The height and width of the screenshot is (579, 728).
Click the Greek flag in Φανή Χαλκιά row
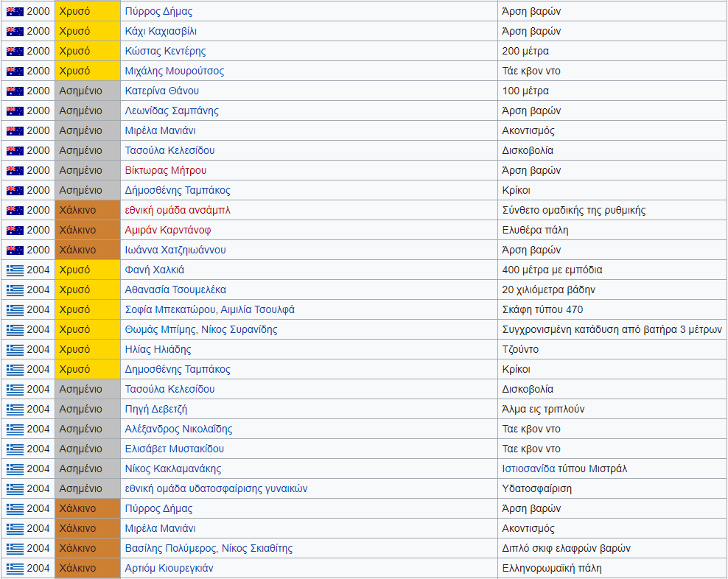(x=15, y=270)
